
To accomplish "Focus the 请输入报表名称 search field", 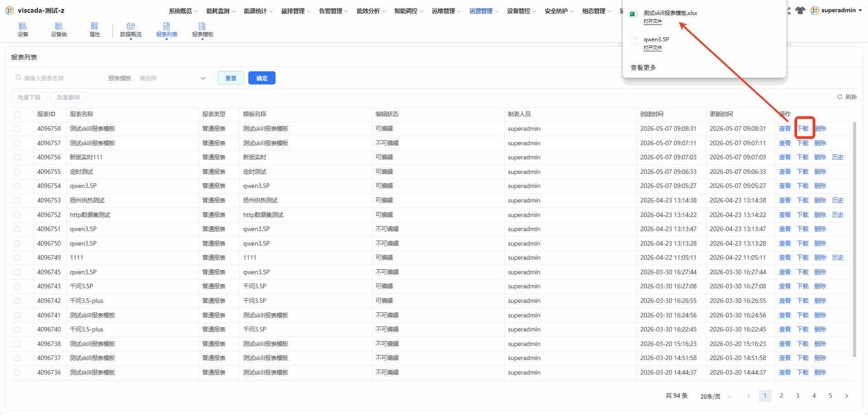I will pyautogui.click(x=57, y=78).
